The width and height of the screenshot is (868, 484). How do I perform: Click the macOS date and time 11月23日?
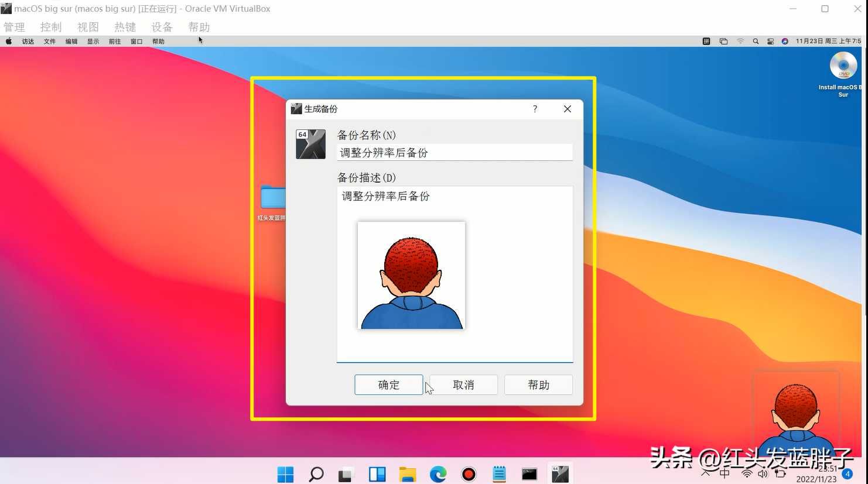[x=828, y=42]
